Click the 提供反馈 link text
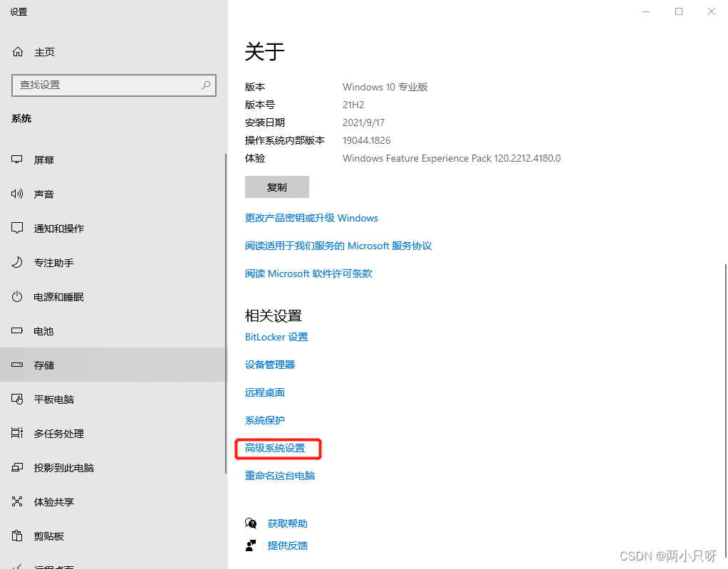Viewport: 728px width, 569px height. pyautogui.click(x=287, y=545)
